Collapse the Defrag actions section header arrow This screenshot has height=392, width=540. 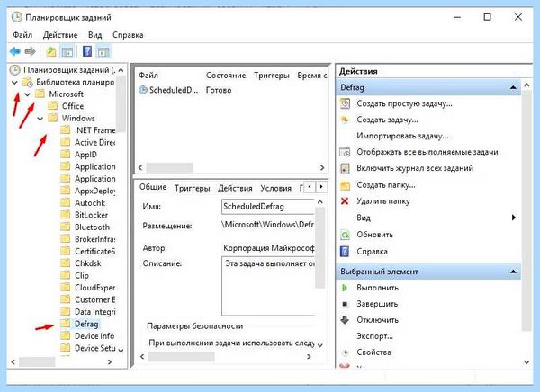(x=513, y=87)
